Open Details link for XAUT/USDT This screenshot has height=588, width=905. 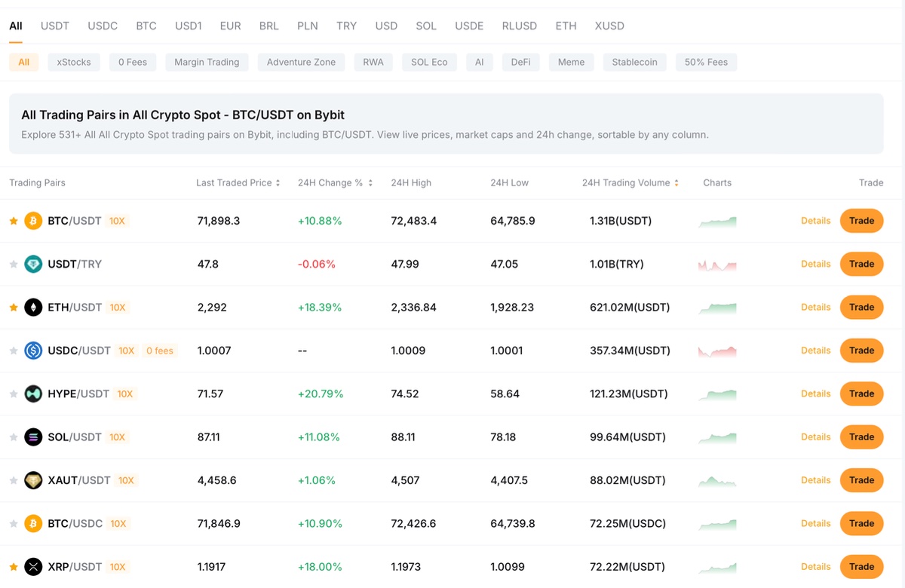click(x=816, y=480)
